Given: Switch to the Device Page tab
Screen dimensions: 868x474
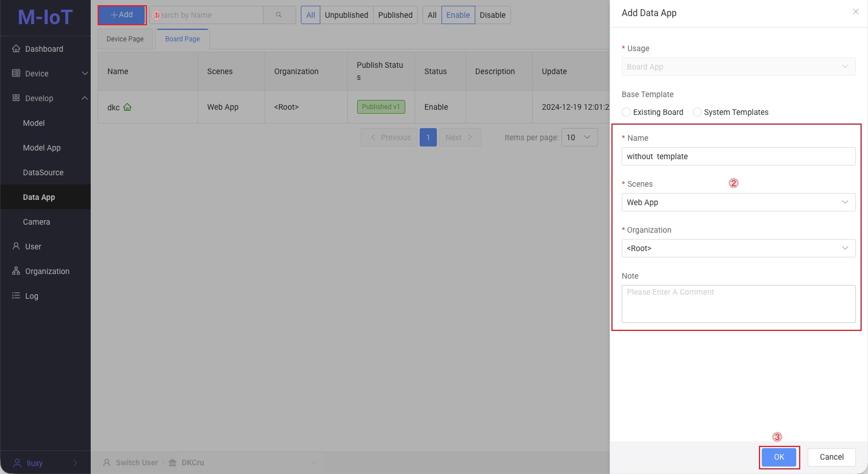Looking at the screenshot, I should (125, 38).
